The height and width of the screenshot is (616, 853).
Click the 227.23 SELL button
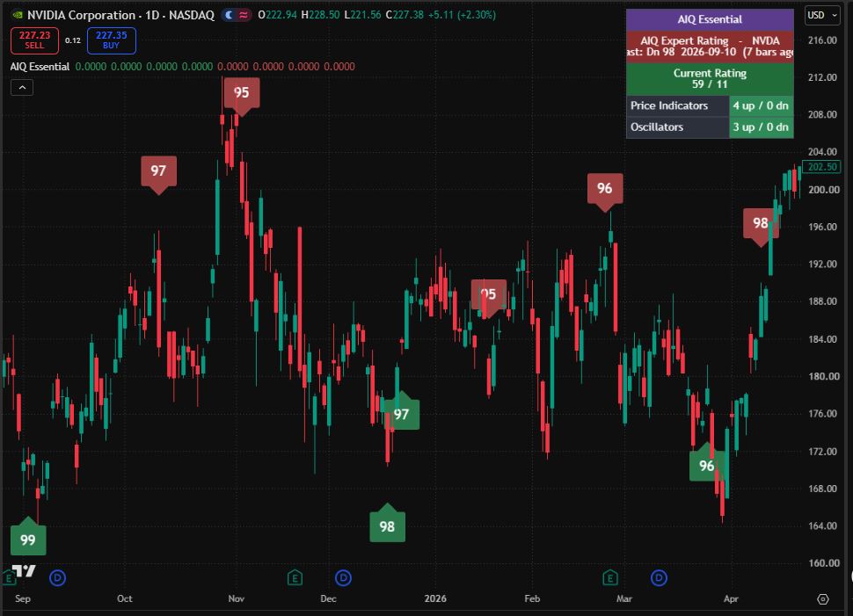click(35, 40)
